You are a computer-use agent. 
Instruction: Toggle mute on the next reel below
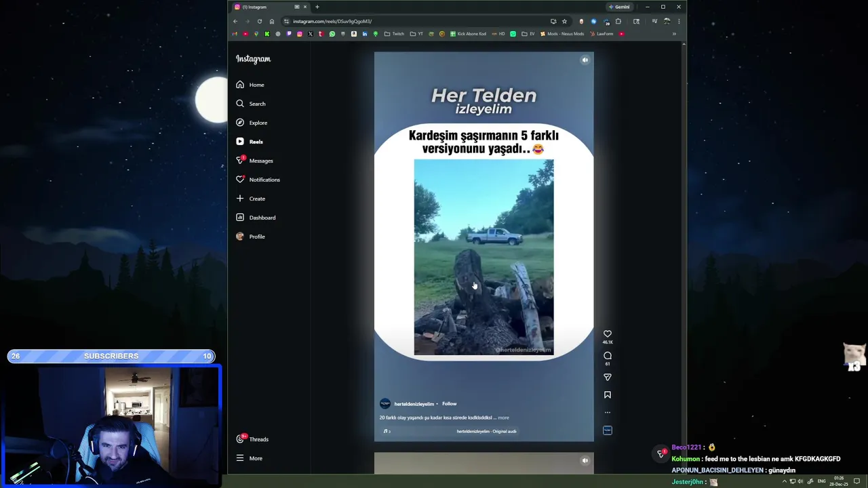click(x=585, y=461)
